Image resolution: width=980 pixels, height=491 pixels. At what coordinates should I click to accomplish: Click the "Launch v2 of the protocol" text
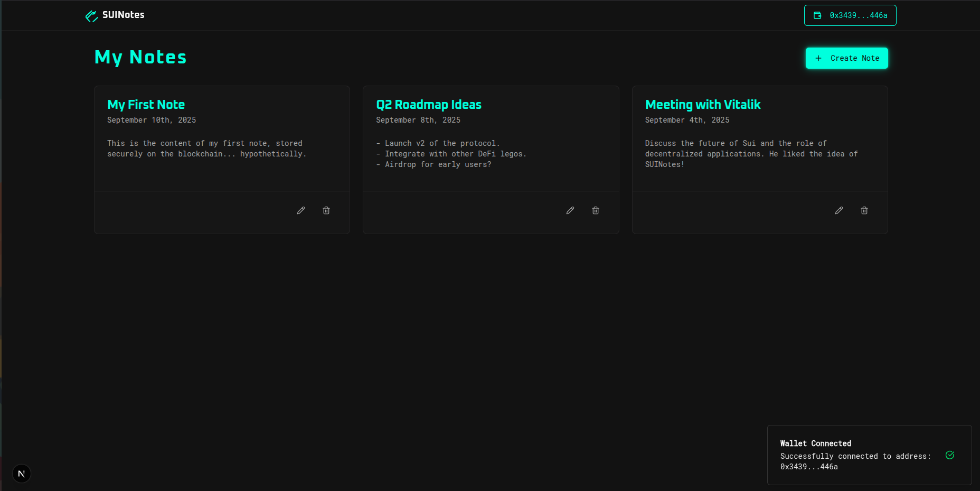click(441, 143)
